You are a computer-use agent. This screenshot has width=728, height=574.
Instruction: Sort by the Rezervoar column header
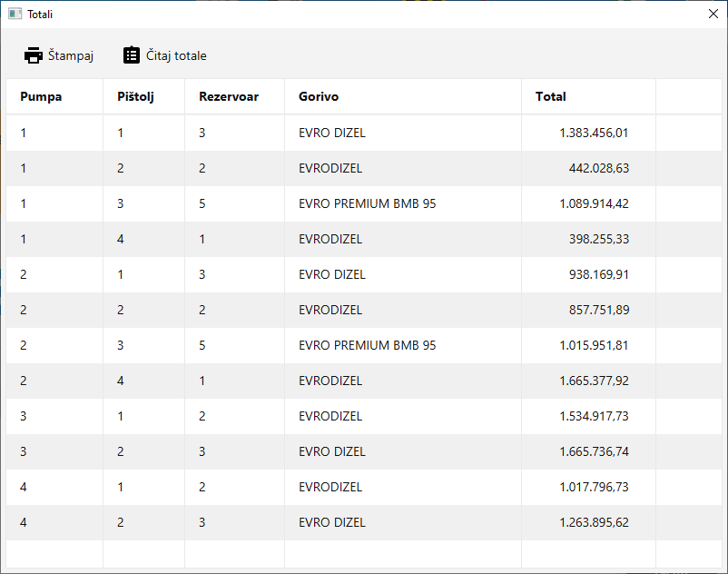point(229,96)
